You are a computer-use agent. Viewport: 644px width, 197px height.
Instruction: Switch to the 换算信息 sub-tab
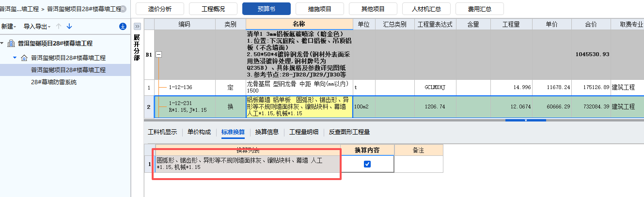[x=267, y=132]
